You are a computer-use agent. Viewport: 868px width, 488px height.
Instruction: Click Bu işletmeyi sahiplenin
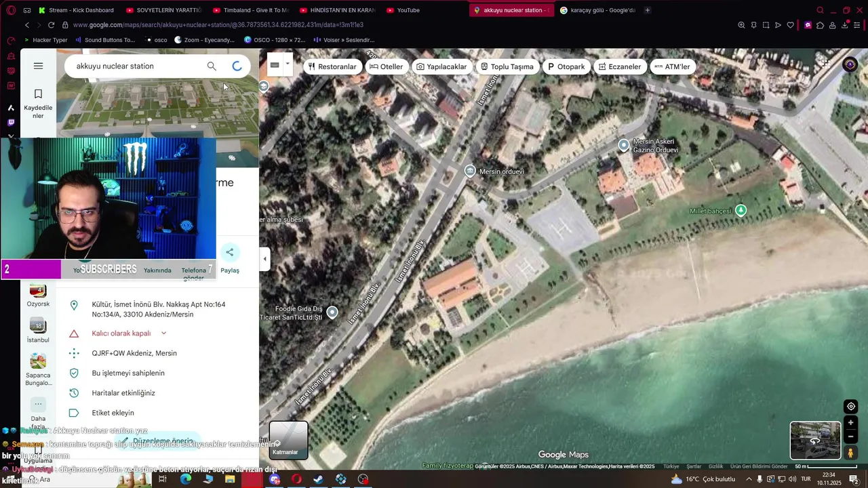pyautogui.click(x=128, y=373)
